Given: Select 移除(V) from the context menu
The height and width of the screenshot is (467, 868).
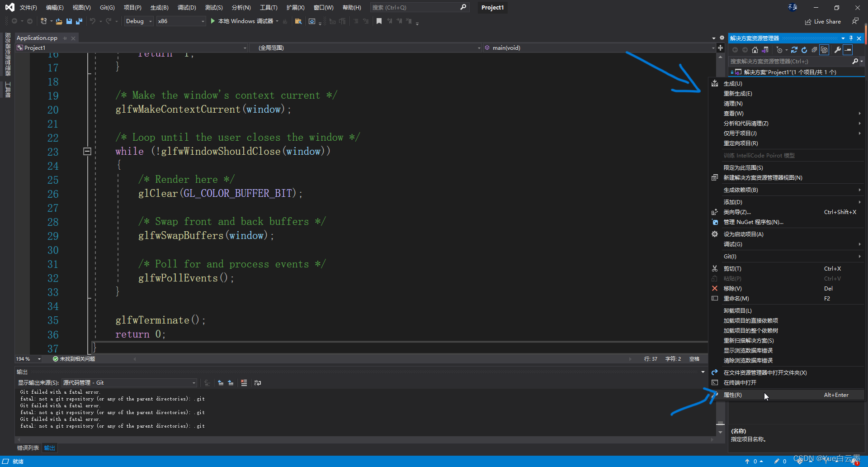Looking at the screenshot, I should (x=787, y=289).
